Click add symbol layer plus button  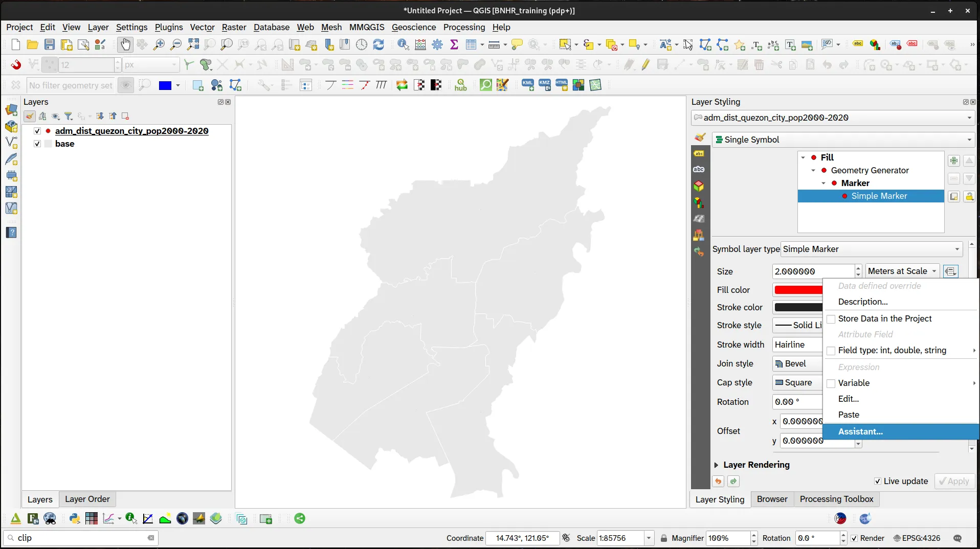tap(953, 161)
